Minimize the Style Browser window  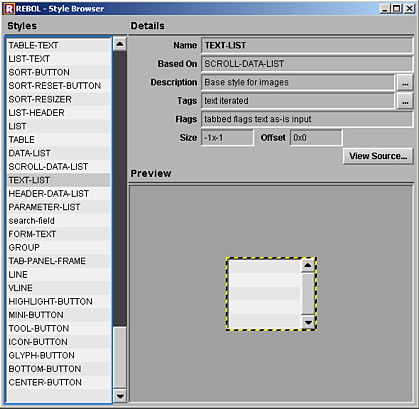385,9
